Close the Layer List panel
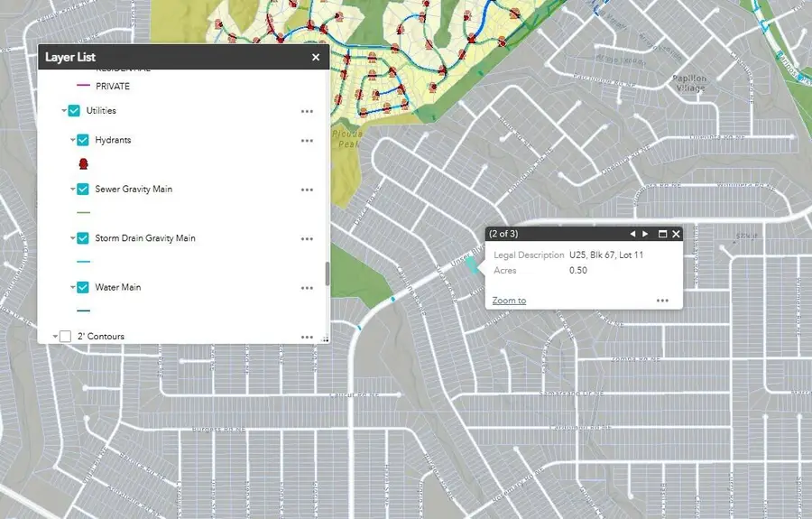This screenshot has height=519, width=812. (316, 58)
